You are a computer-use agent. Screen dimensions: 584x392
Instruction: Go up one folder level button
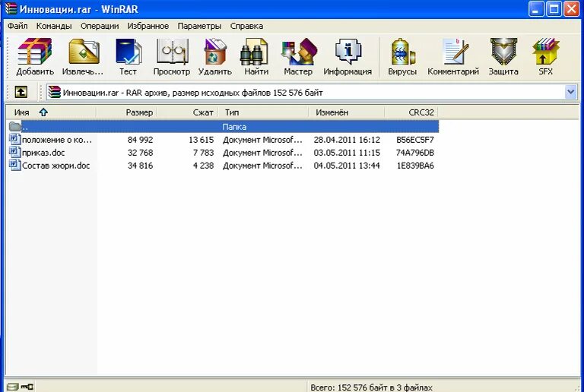point(21,92)
